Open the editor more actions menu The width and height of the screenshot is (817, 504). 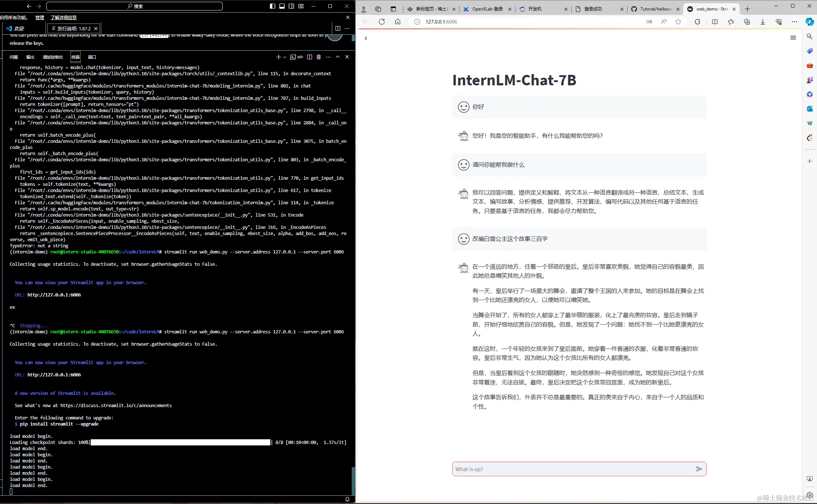tap(347, 28)
